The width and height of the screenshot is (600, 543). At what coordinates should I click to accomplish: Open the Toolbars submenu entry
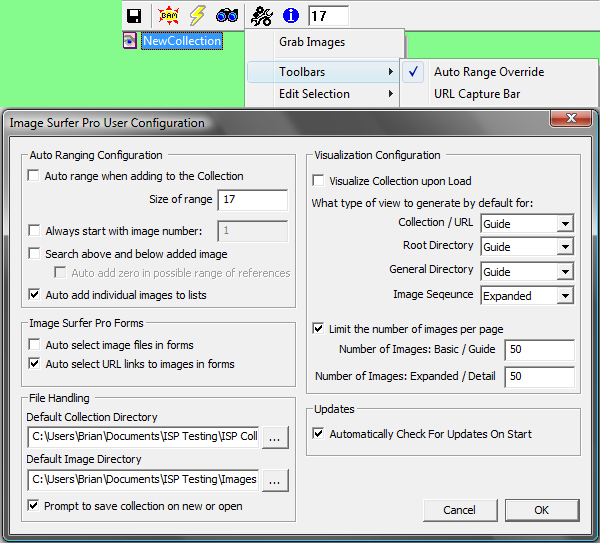pos(322,72)
